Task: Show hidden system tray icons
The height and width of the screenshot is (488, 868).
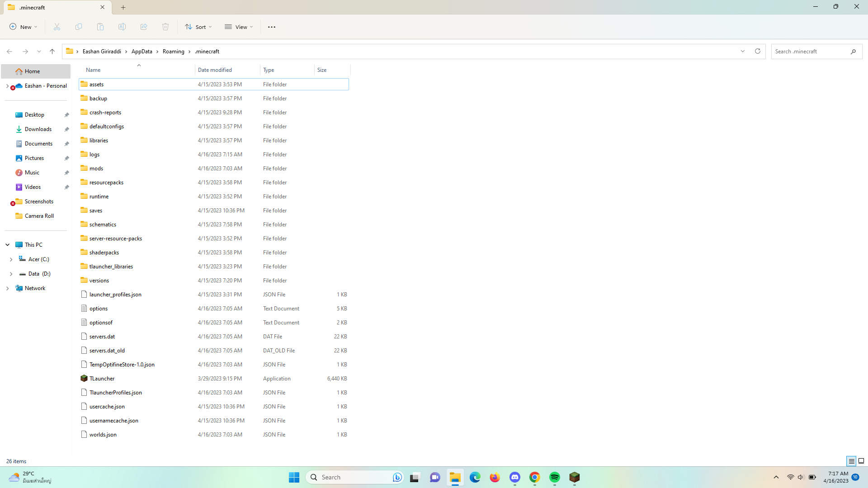Action: [776, 477]
